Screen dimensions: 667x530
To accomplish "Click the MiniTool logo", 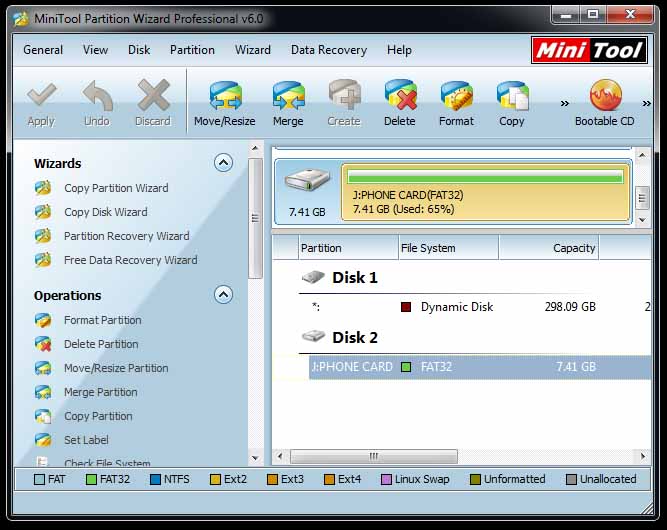I will pyautogui.click(x=589, y=50).
